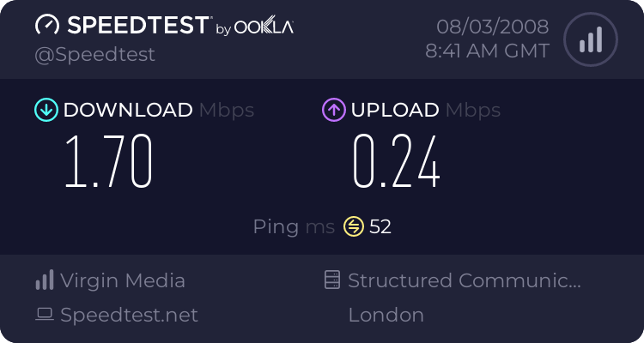
Task: Click the 8:41 AM GMT timestamp
Action: pos(487,51)
